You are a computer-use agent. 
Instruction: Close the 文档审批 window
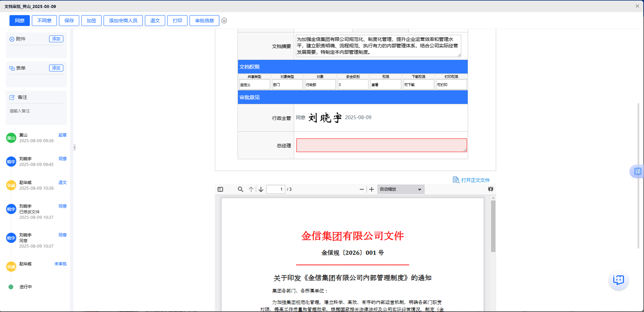(x=637, y=6)
